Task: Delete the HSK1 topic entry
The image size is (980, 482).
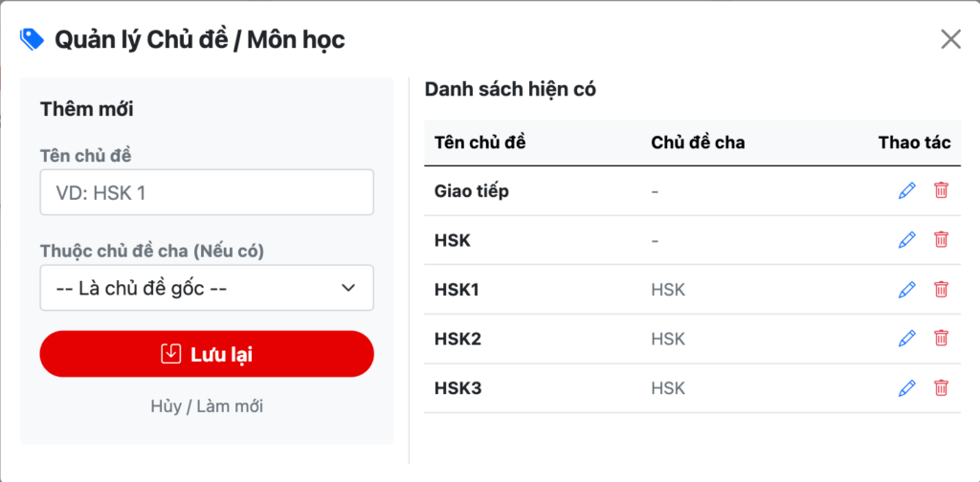Action: 941,289
